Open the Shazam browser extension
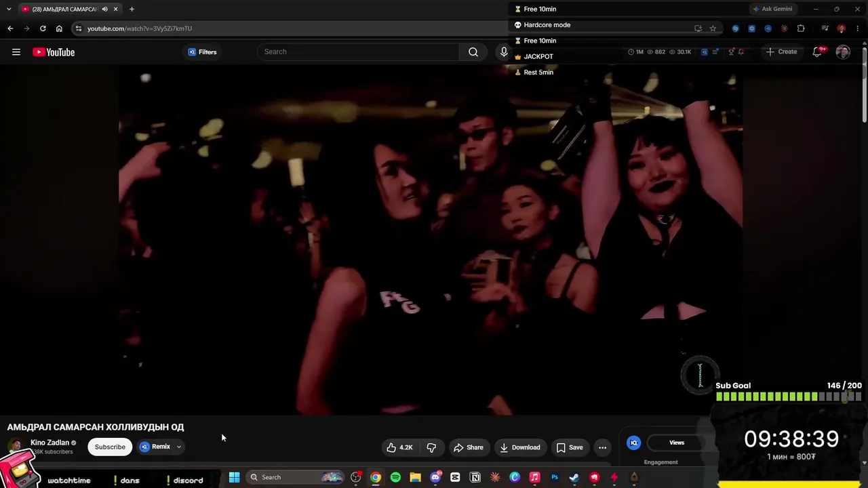The width and height of the screenshot is (868, 488). click(x=735, y=28)
